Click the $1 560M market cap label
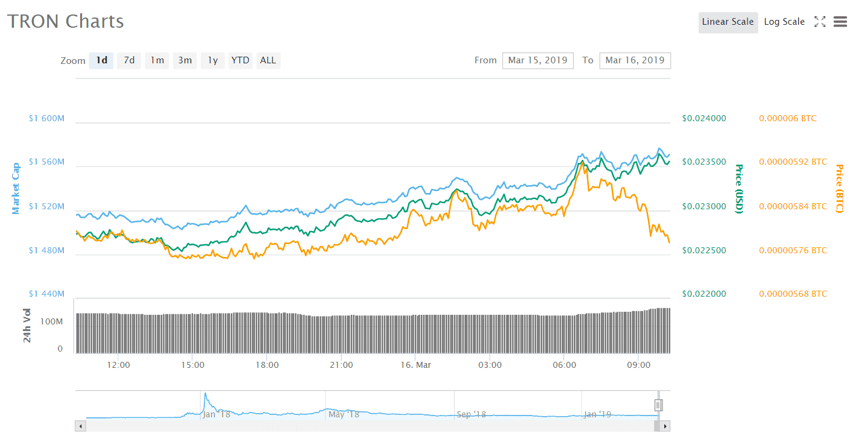This screenshot has width=868, height=436. (x=46, y=162)
